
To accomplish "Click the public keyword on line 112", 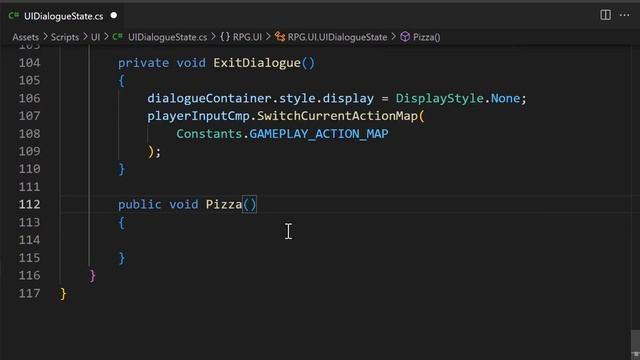I will point(140,204).
